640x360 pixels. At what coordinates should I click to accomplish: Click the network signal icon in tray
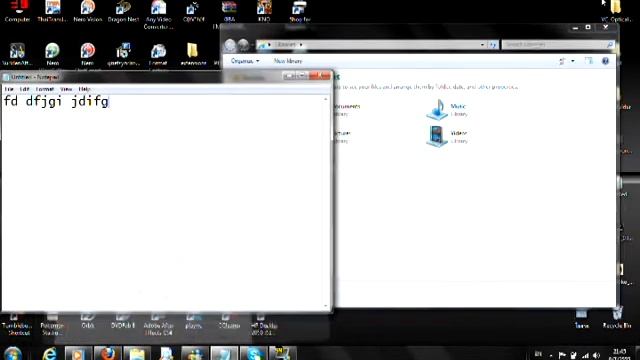pos(585,355)
